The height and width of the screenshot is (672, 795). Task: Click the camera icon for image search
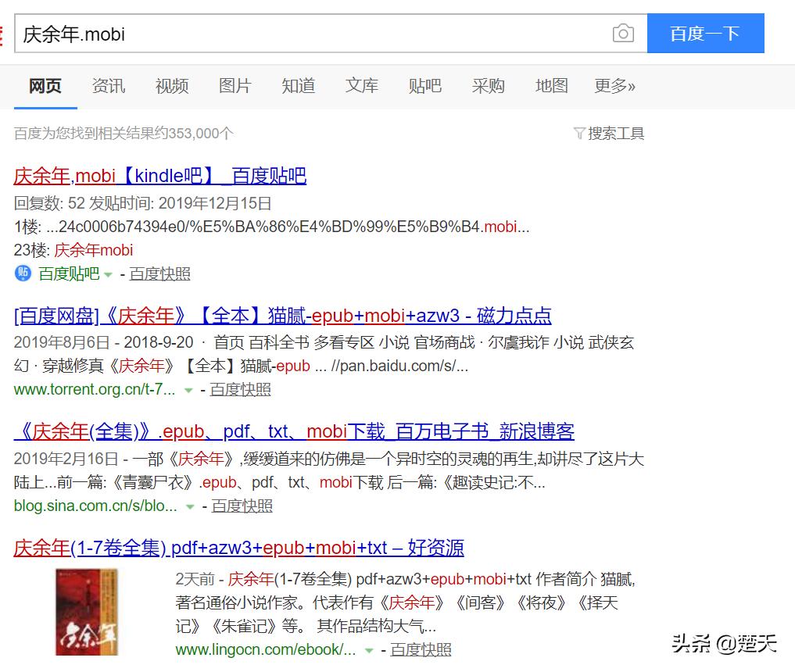click(x=623, y=33)
